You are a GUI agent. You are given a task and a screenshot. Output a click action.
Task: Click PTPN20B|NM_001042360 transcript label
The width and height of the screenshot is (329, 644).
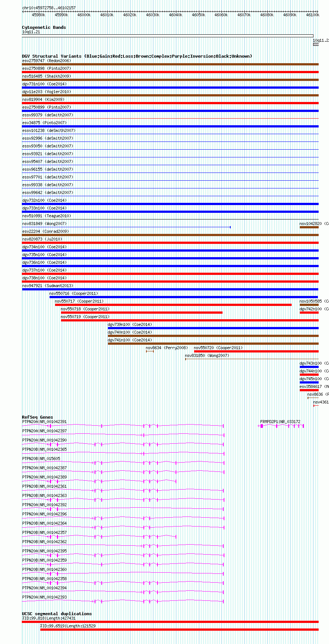(x=44, y=569)
